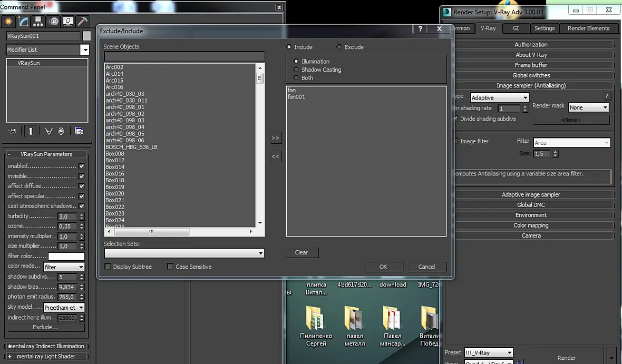
Task: Open the Display tab icon
Action: [68, 22]
